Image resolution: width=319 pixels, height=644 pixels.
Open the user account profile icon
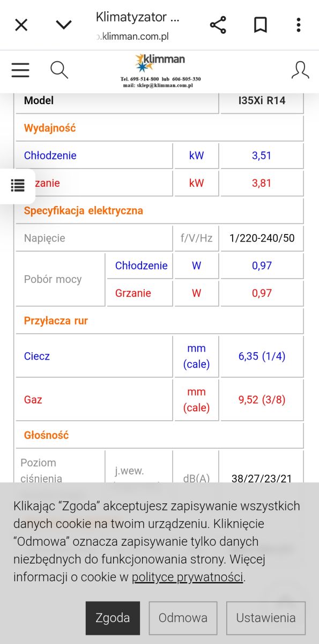300,70
